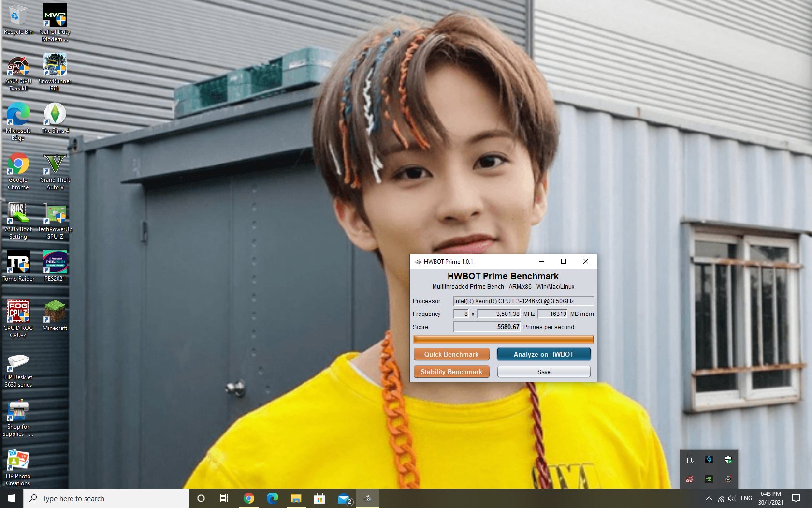This screenshot has height=508, width=812.
Task: Open File Explorer from taskbar
Action: point(296,498)
